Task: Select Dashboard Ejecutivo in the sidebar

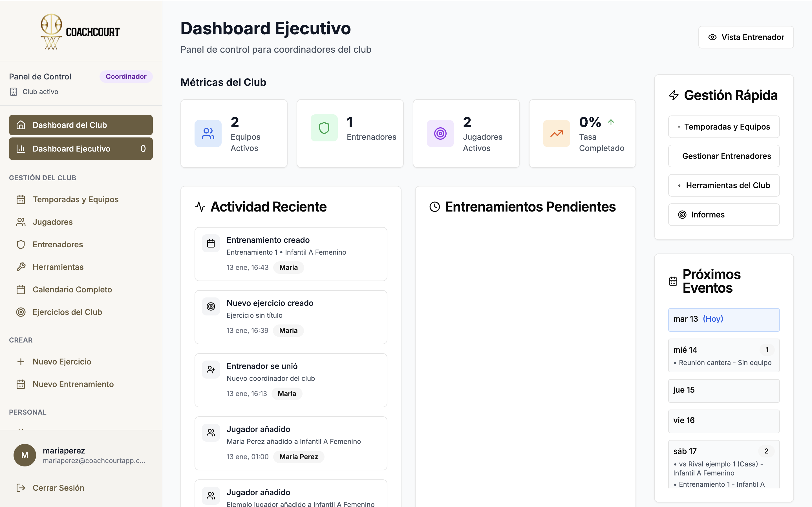Action: pyautogui.click(x=81, y=148)
